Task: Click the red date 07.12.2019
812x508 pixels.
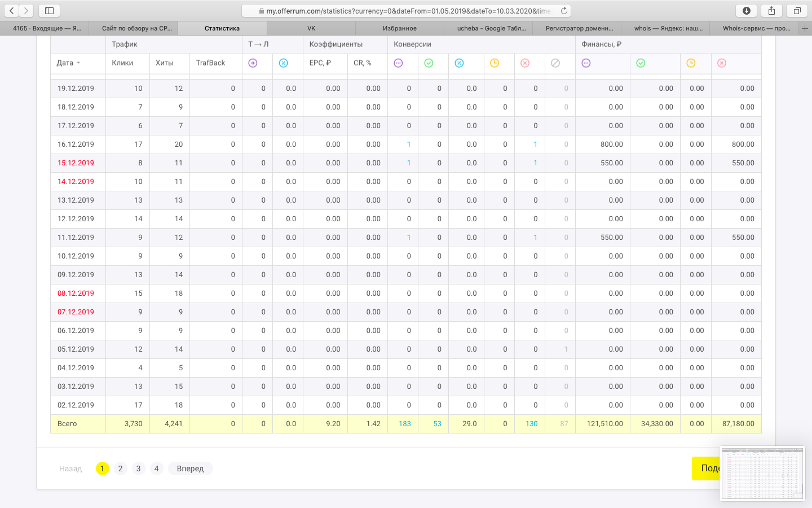Action: click(x=76, y=312)
